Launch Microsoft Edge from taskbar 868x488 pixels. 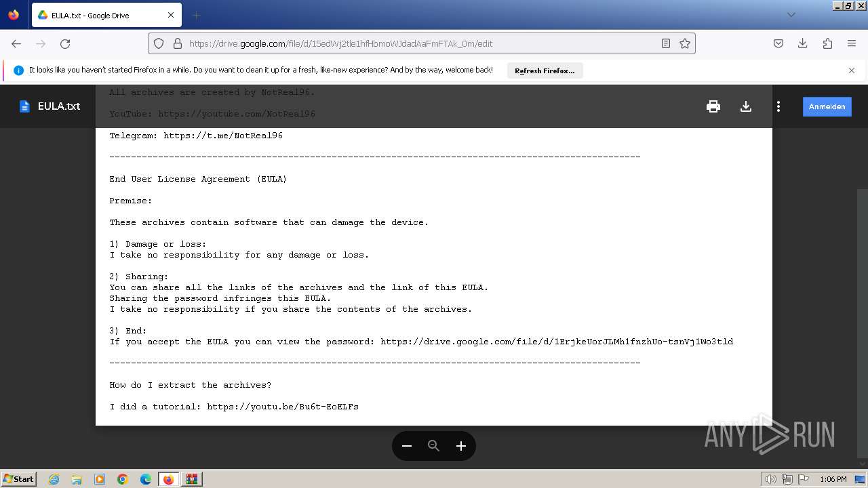146,479
